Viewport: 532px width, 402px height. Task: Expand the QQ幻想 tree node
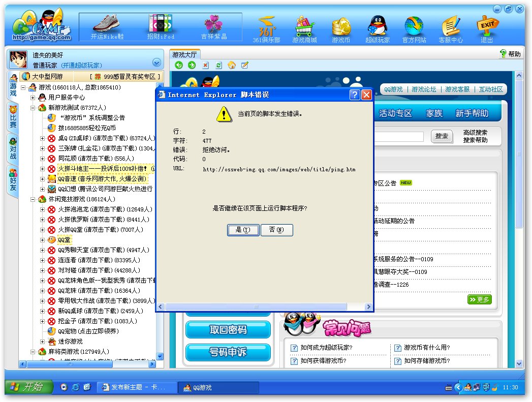tap(42, 189)
